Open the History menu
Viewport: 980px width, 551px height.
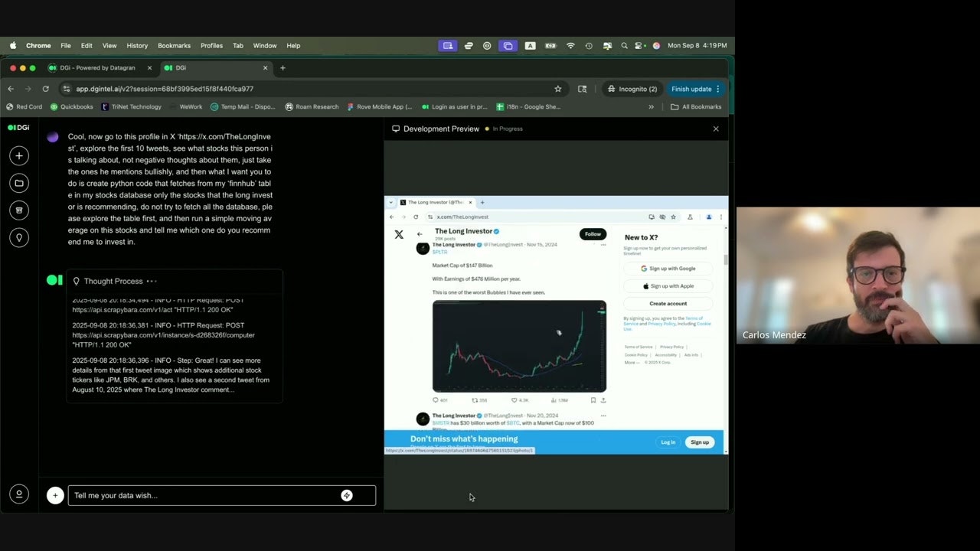(x=137, y=45)
